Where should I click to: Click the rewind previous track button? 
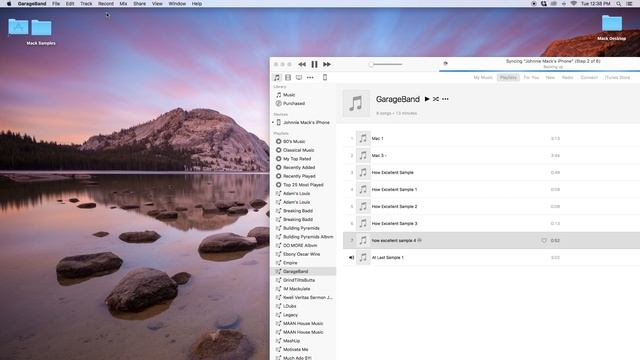pyautogui.click(x=302, y=64)
